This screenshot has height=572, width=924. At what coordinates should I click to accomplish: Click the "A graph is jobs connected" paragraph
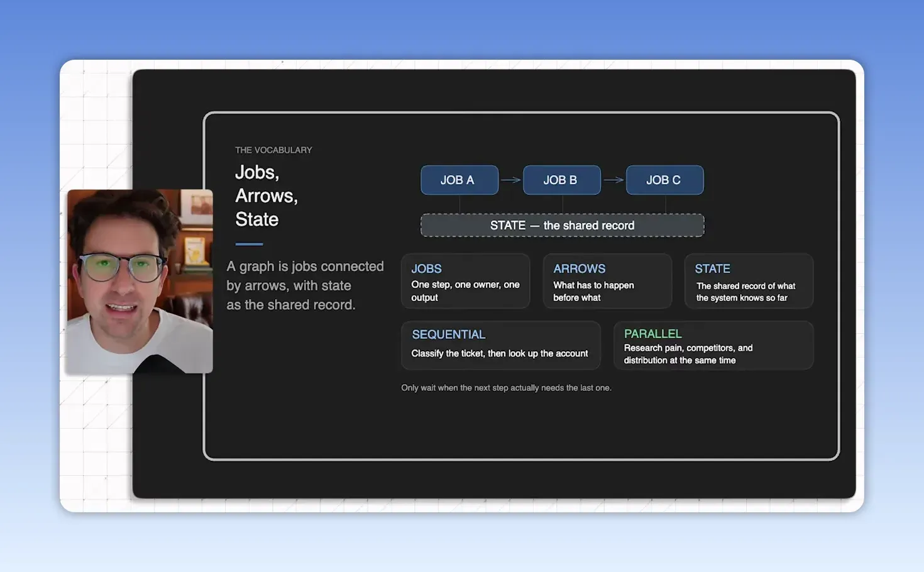[x=305, y=285]
